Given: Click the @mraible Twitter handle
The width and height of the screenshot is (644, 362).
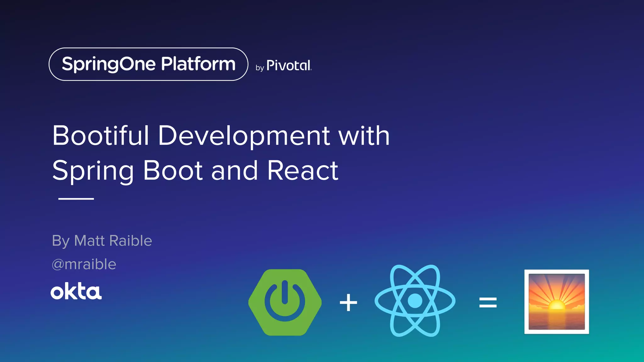Looking at the screenshot, I should point(84,264).
